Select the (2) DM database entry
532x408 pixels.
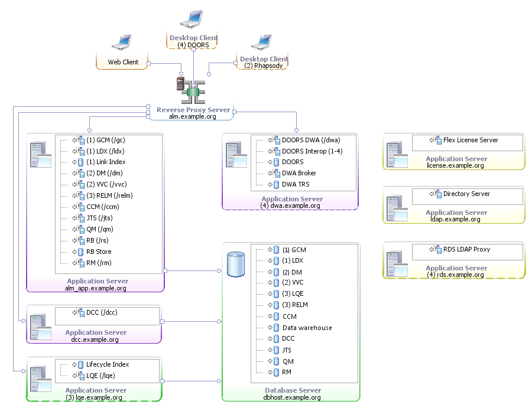[x=285, y=272]
